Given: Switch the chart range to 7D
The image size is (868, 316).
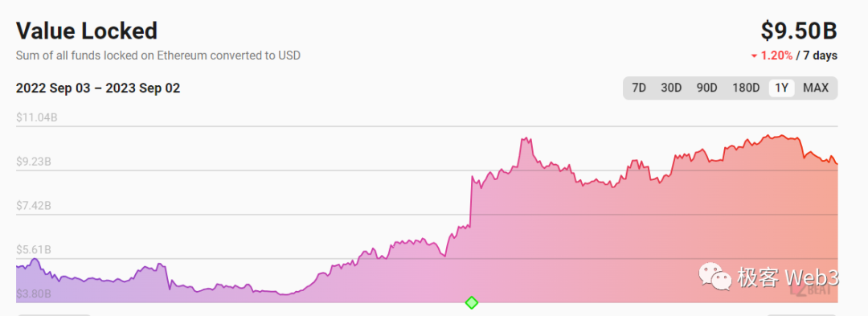Looking at the screenshot, I should click(x=639, y=88).
